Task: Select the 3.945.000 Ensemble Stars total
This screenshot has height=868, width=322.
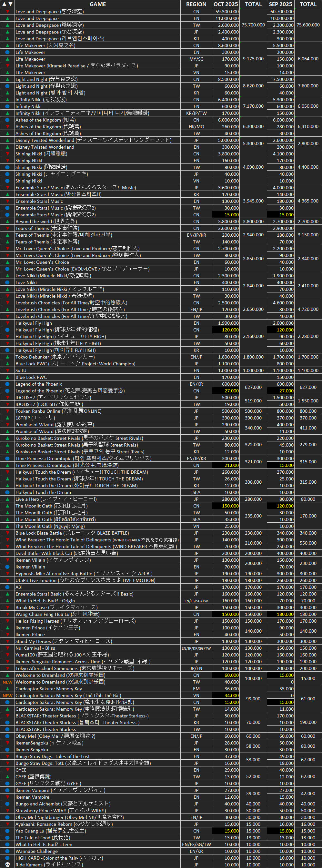Action: pos(253,201)
